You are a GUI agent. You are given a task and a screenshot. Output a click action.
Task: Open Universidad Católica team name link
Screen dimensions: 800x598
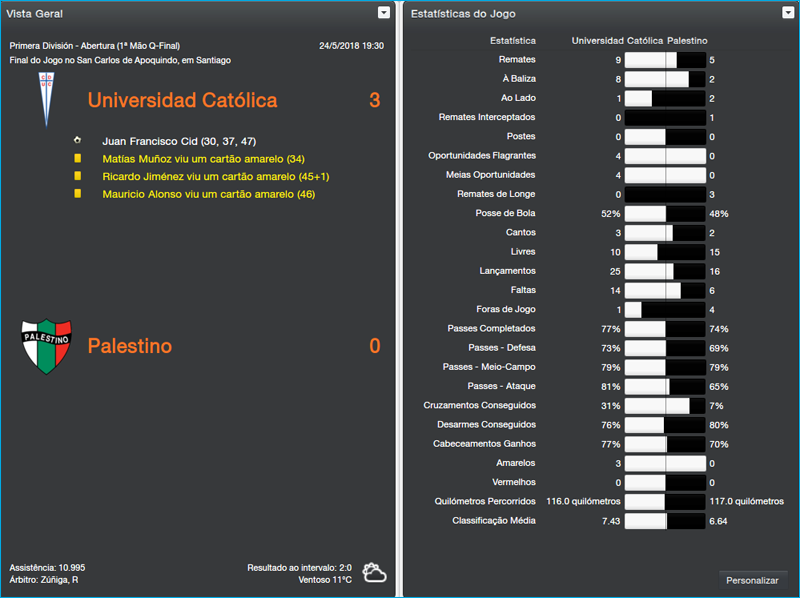182,100
